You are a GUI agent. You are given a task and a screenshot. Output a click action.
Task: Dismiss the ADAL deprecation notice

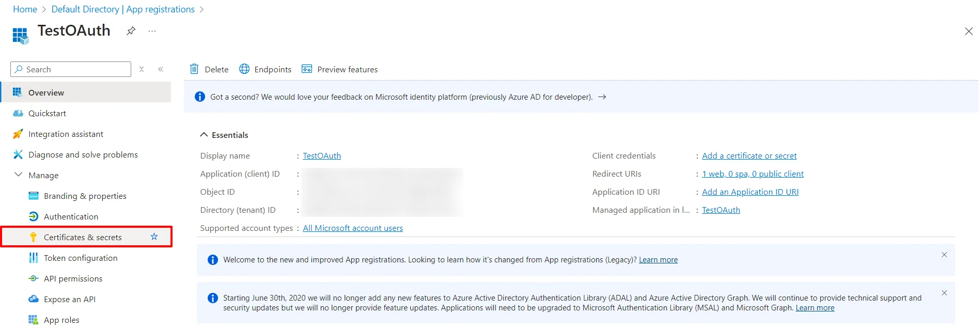pos(944,293)
